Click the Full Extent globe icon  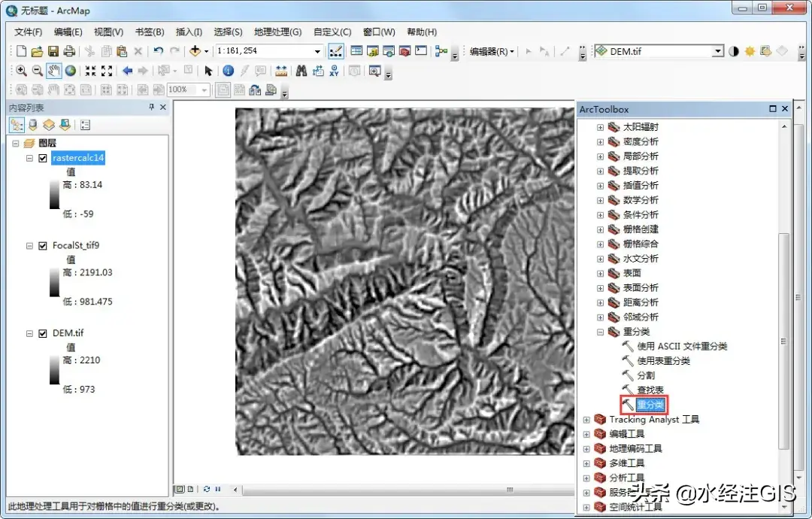tap(71, 71)
